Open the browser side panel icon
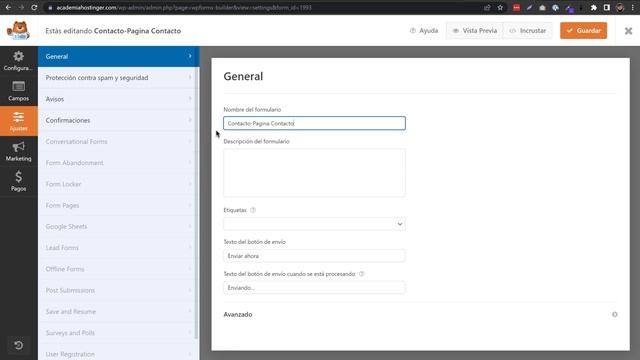 (x=607, y=7)
